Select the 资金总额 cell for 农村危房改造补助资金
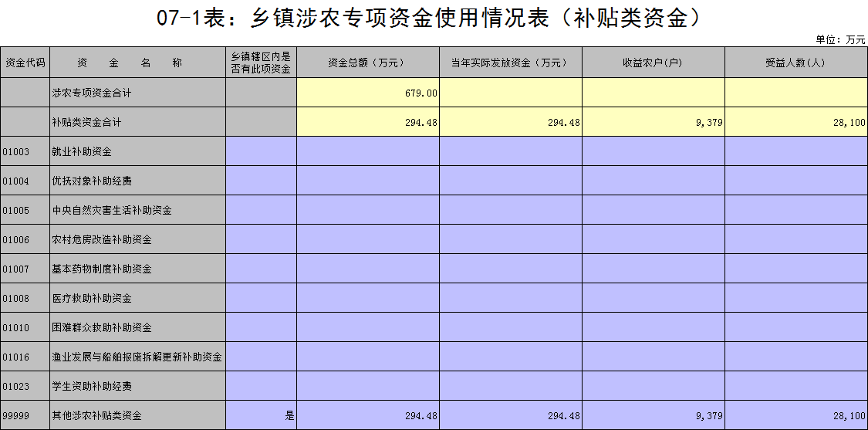 [x=368, y=239]
